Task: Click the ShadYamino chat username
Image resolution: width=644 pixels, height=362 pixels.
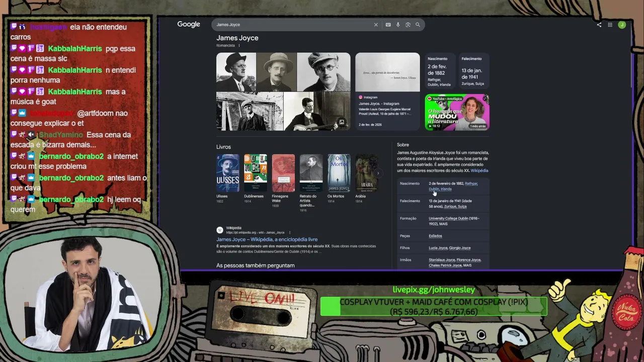Action: [61, 135]
